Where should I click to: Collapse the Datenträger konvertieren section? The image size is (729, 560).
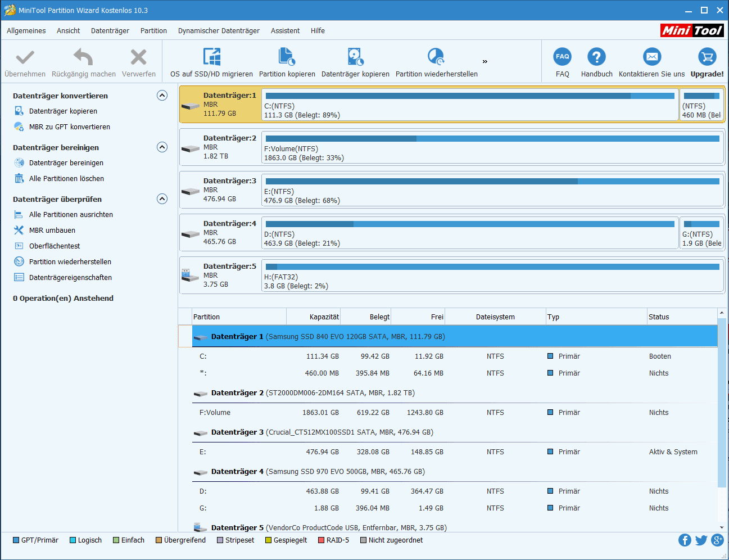pyautogui.click(x=162, y=96)
